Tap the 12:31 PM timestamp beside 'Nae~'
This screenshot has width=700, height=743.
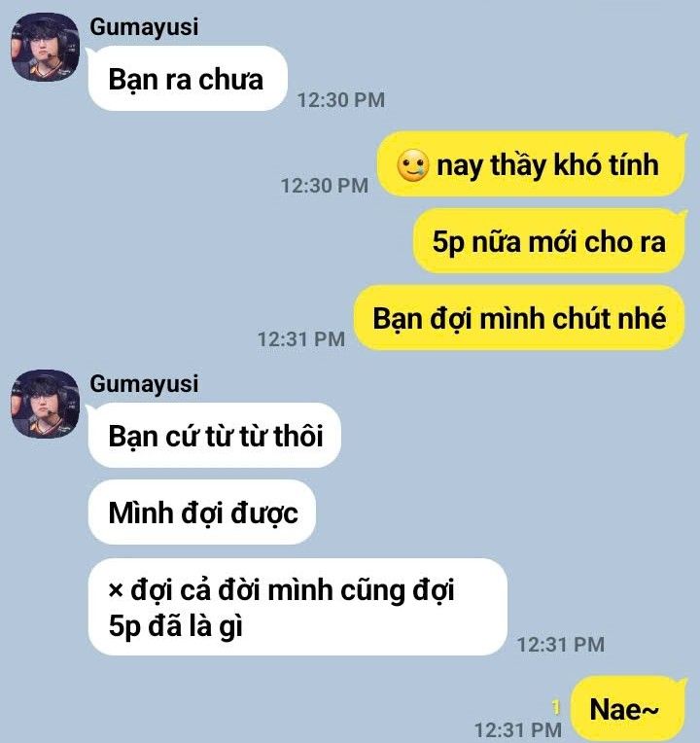pyautogui.click(x=518, y=730)
